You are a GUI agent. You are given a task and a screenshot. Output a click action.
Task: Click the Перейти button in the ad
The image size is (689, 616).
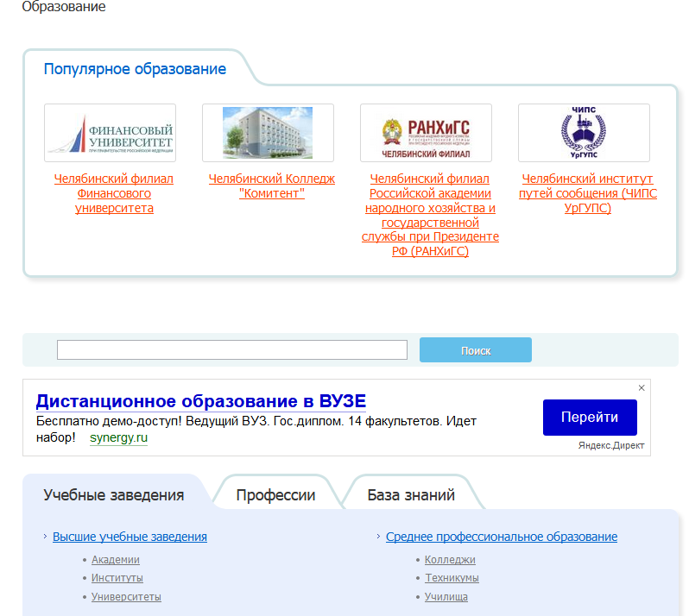click(590, 418)
